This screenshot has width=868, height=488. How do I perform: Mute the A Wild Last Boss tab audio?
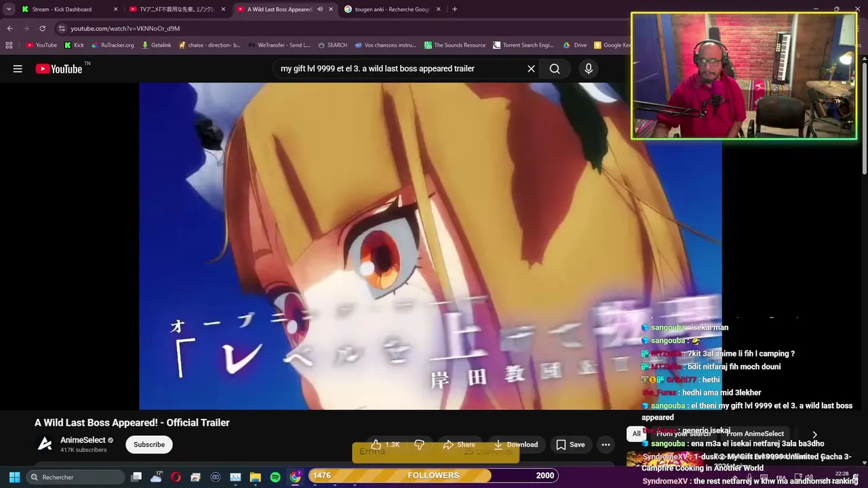[x=319, y=9]
